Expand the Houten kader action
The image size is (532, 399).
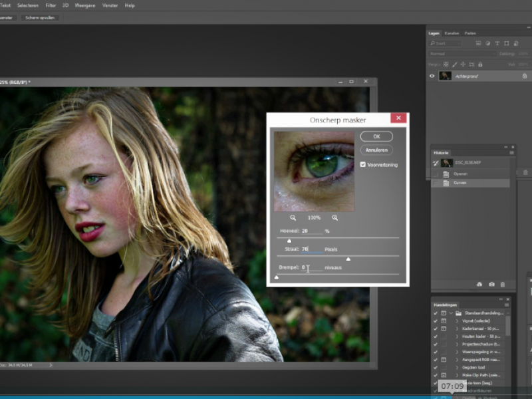tap(457, 336)
